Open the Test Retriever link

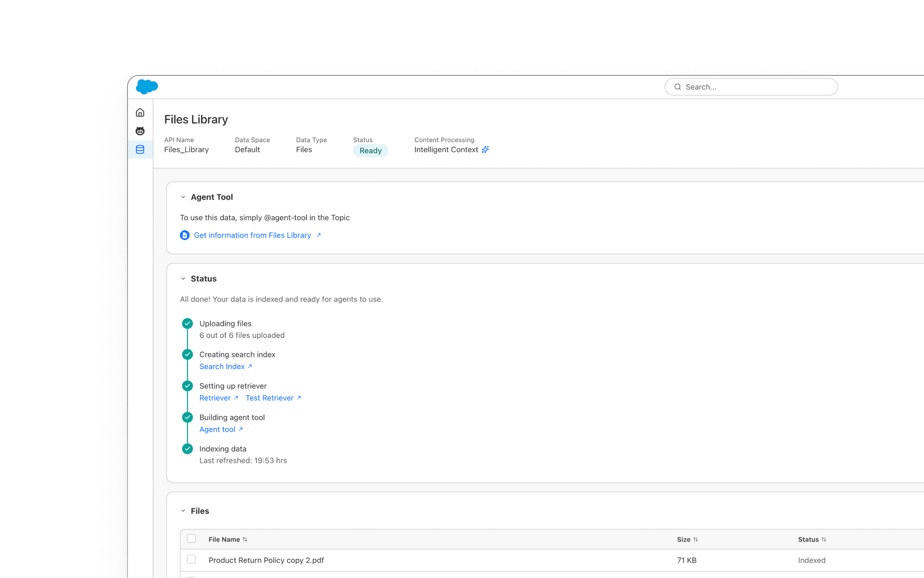269,397
